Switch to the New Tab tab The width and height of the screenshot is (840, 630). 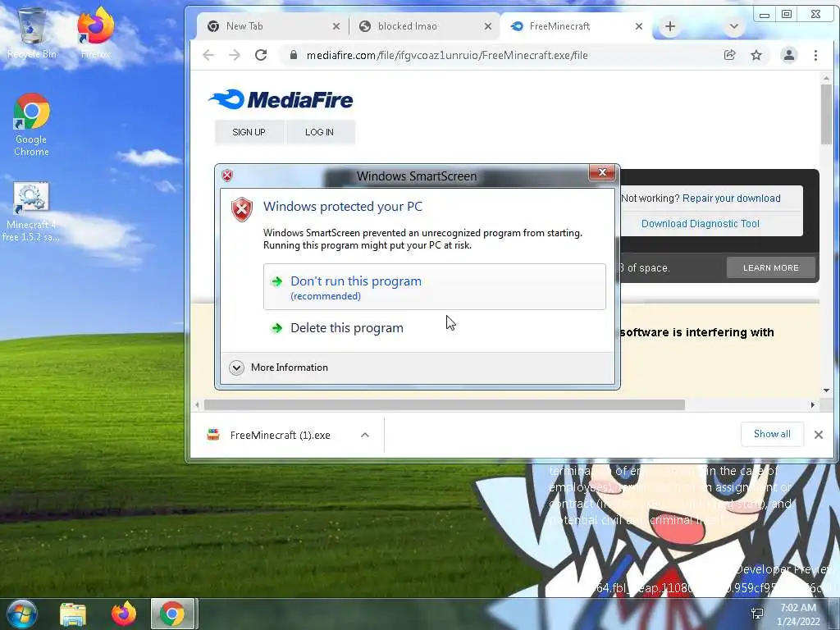[x=272, y=26]
